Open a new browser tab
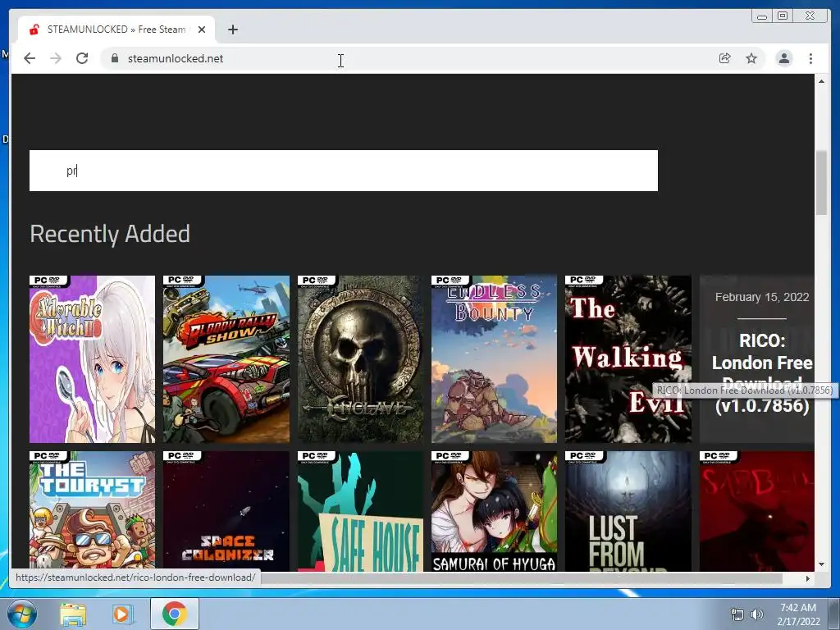 click(232, 30)
